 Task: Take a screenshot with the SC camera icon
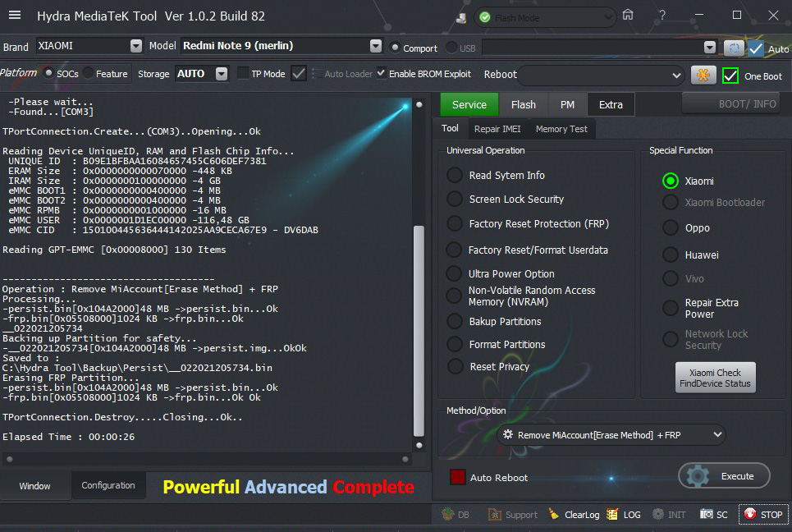tap(706, 515)
